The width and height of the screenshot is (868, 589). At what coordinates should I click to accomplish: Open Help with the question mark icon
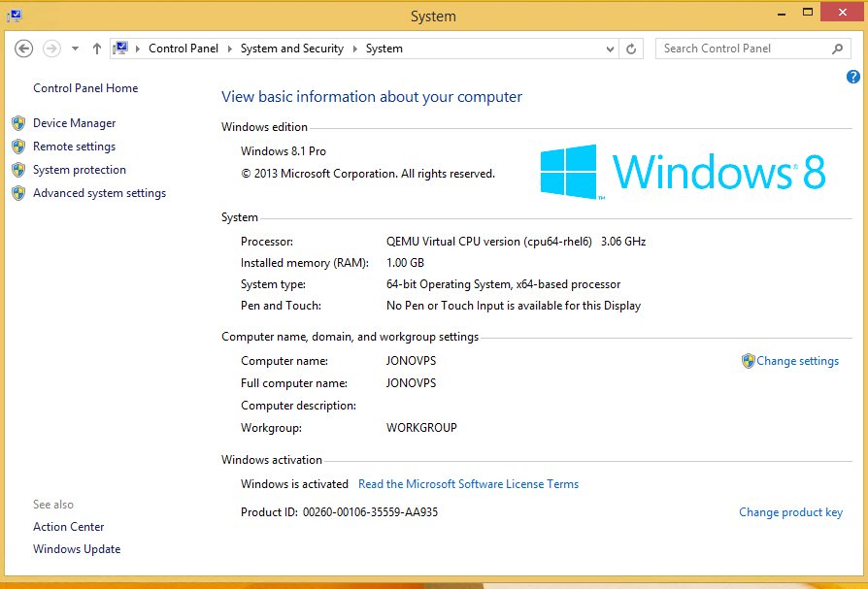[x=853, y=77]
